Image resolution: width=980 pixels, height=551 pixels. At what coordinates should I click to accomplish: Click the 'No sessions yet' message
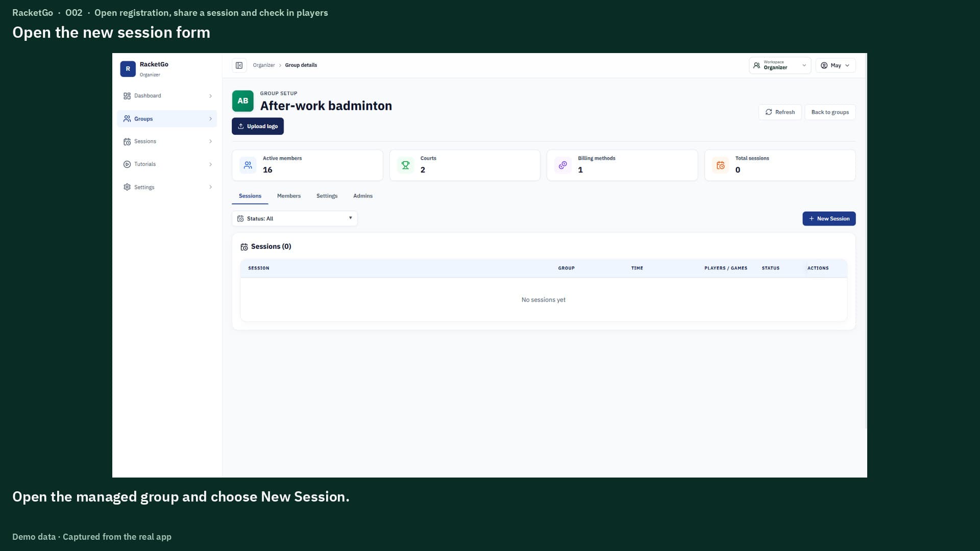click(x=544, y=300)
